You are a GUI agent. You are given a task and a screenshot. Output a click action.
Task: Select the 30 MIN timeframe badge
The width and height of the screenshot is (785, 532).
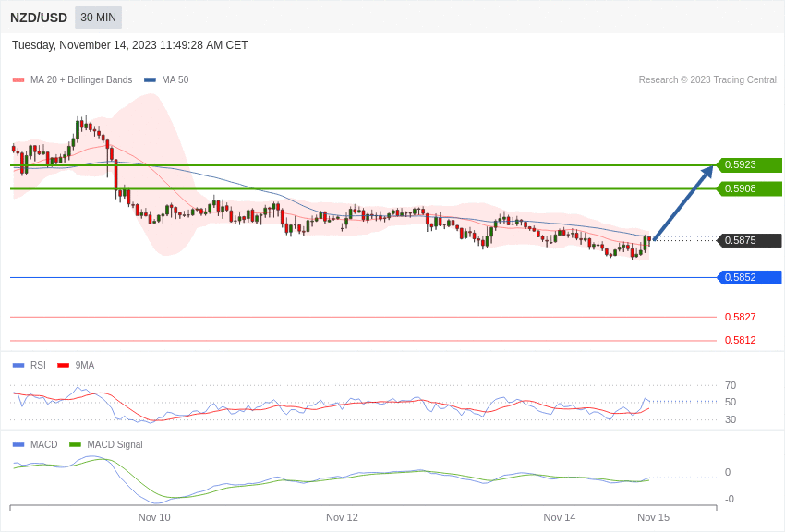tap(98, 18)
